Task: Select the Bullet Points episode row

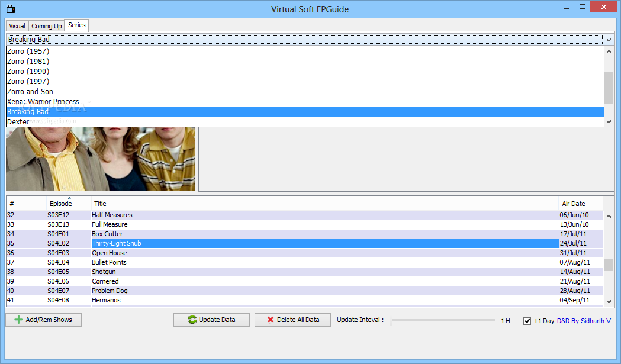Action: pyautogui.click(x=304, y=263)
